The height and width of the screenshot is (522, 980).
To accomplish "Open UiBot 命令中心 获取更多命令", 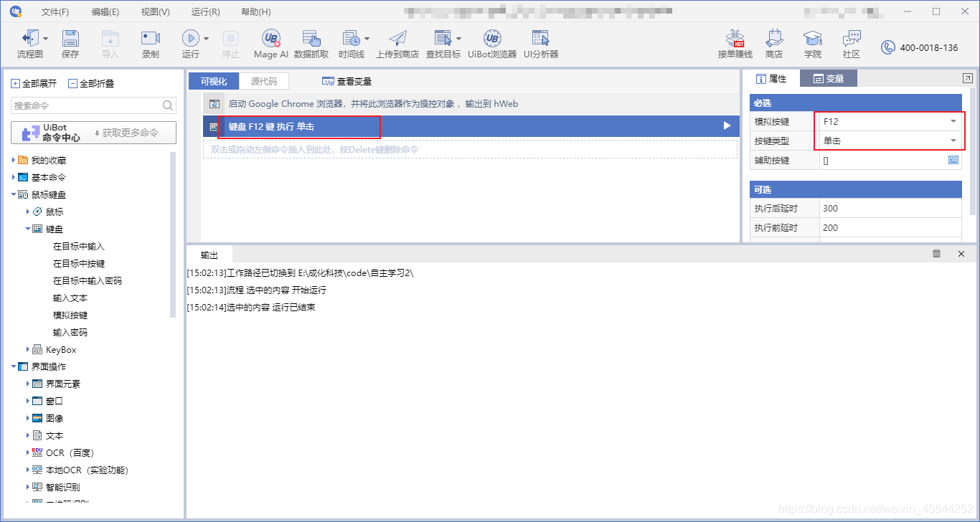I will [x=94, y=133].
